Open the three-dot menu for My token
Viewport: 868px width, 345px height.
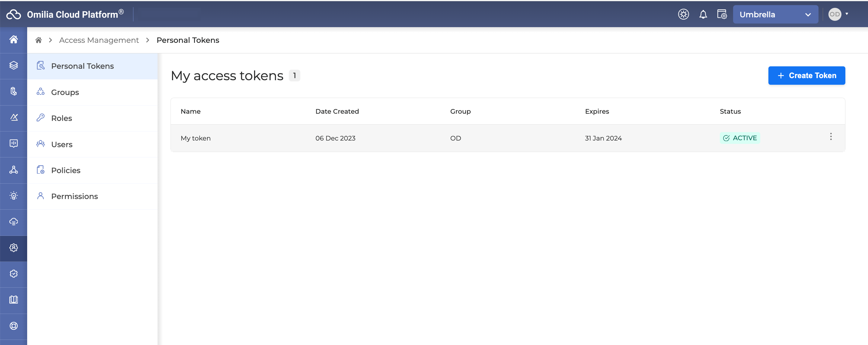[831, 137]
